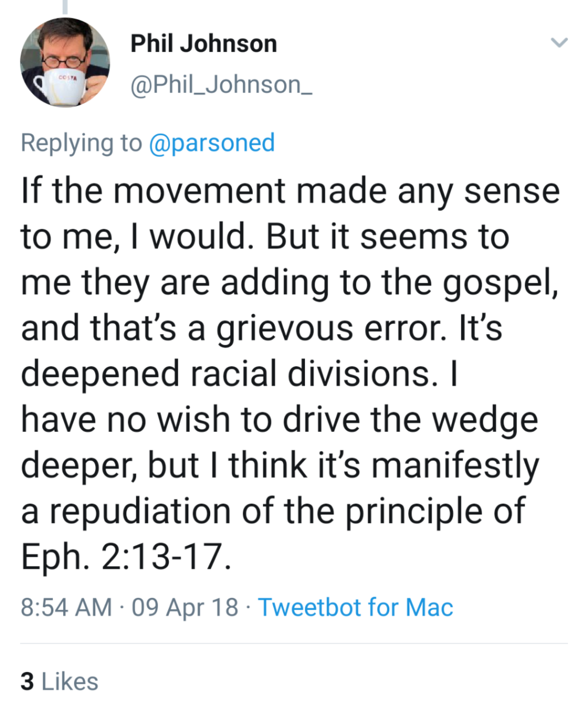Image resolution: width=588 pixels, height=714 pixels.
Task: Click the "Replying to" label
Action: (81, 143)
